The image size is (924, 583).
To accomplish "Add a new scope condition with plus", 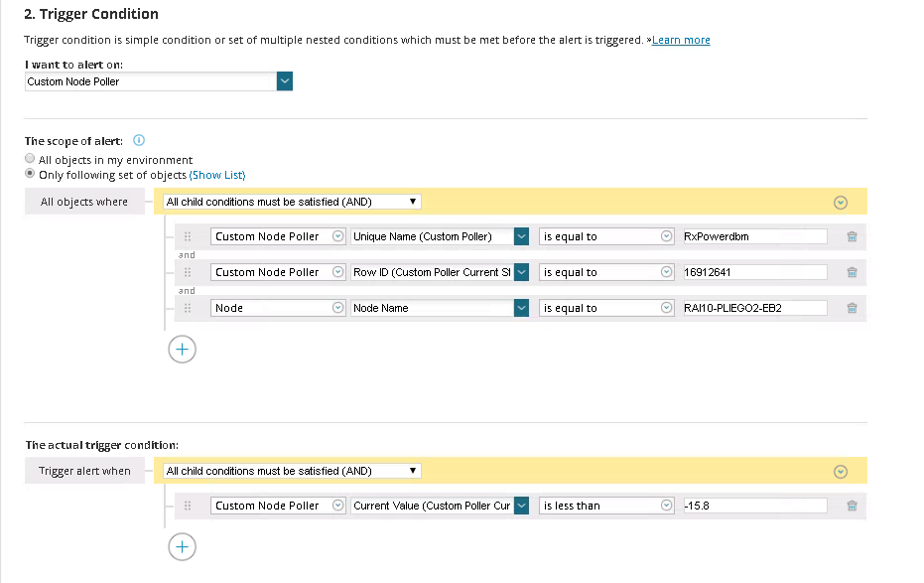I will [x=182, y=350].
